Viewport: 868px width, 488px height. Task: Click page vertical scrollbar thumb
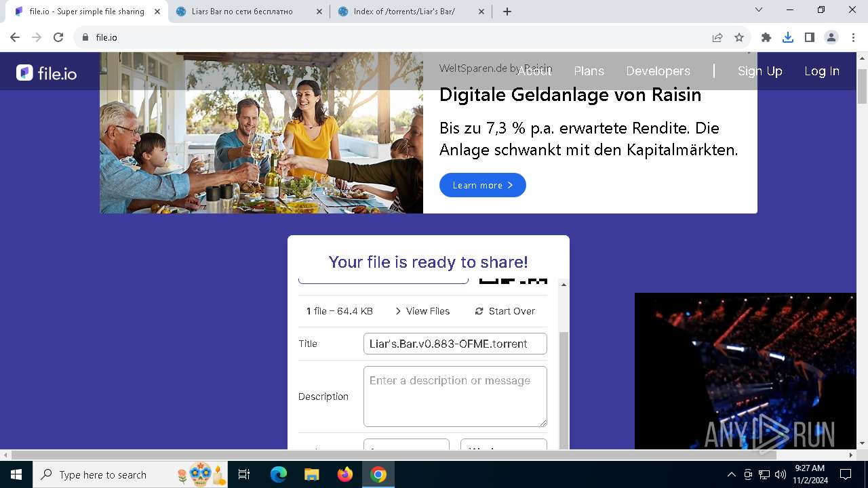click(863, 87)
